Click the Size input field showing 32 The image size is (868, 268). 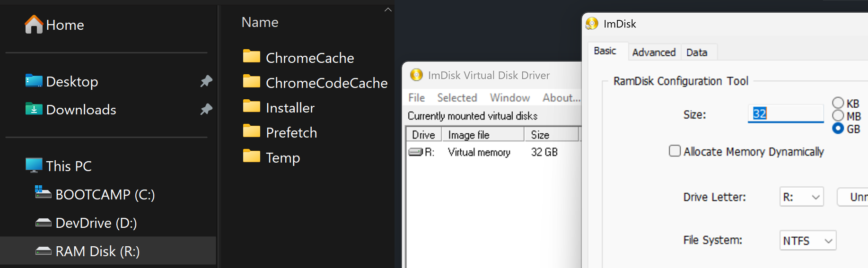coord(786,113)
